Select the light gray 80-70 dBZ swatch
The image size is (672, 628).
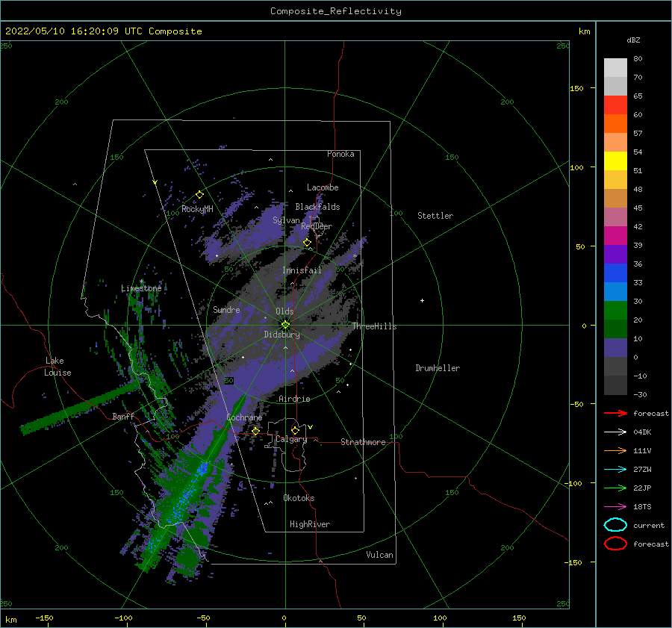(615, 68)
